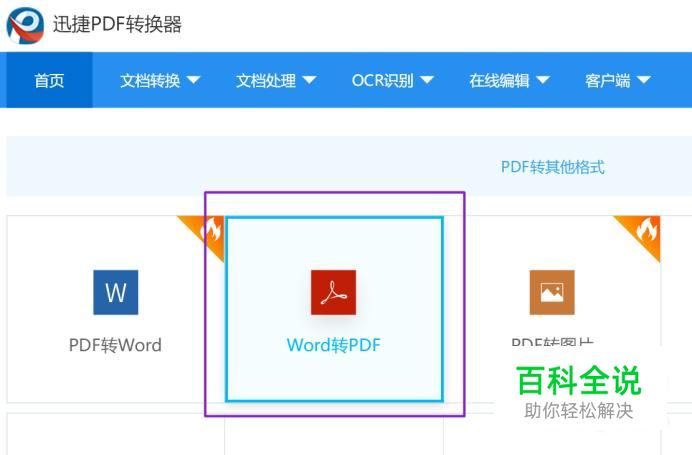Click the Word转PDF text label
This screenshot has width=692, height=455.
(x=334, y=345)
